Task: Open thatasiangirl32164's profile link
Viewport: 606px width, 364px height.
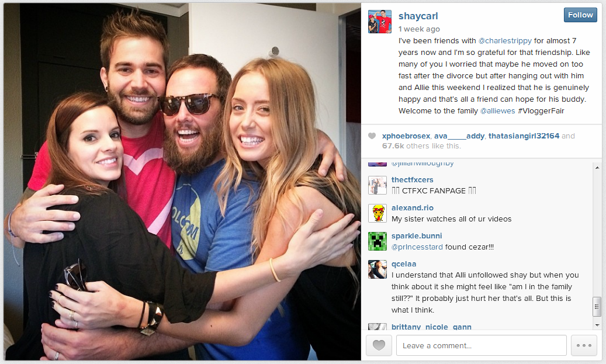Action: (524, 136)
